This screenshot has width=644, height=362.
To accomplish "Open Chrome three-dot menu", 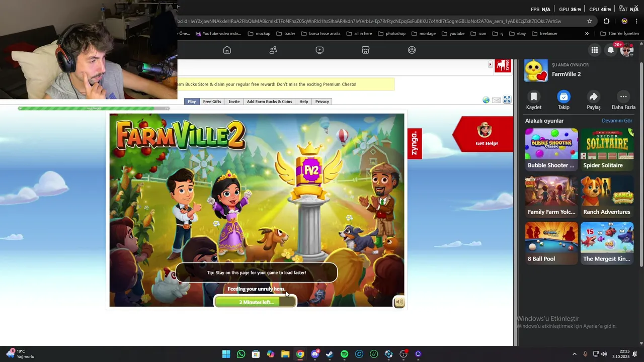I will 636,21.
